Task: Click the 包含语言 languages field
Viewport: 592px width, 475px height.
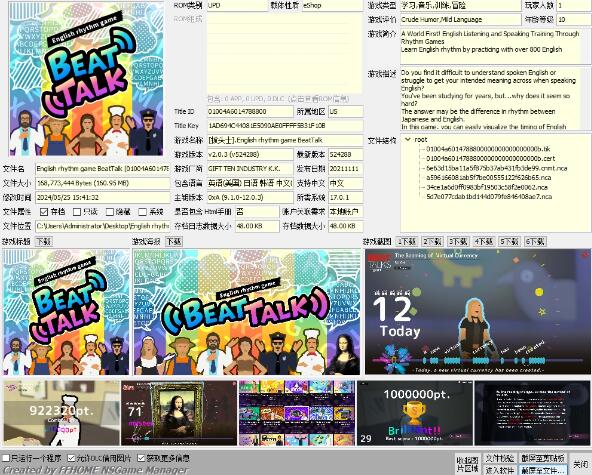Action: (250, 183)
